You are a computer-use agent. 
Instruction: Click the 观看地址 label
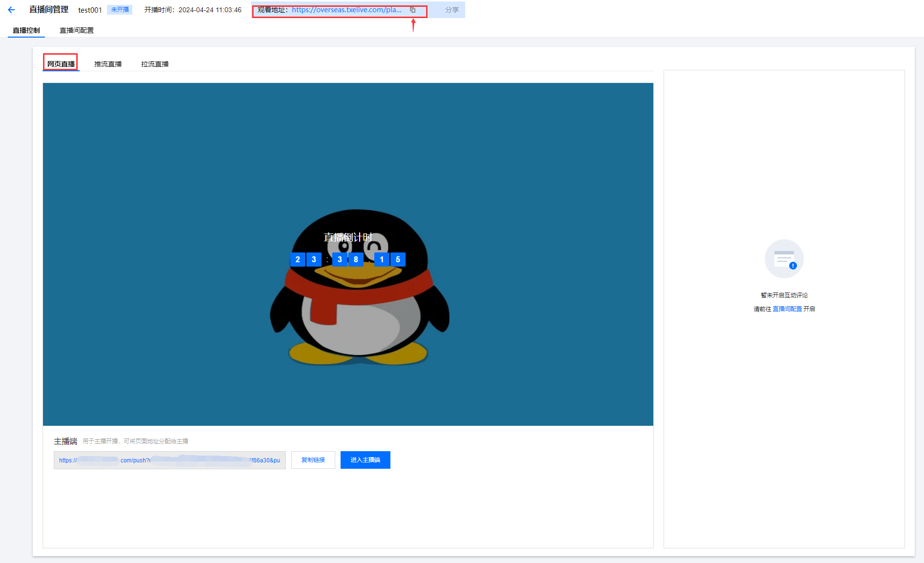coord(273,10)
